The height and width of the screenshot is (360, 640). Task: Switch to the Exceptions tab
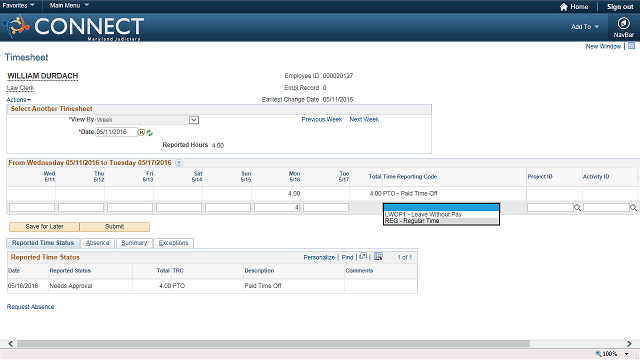173,243
